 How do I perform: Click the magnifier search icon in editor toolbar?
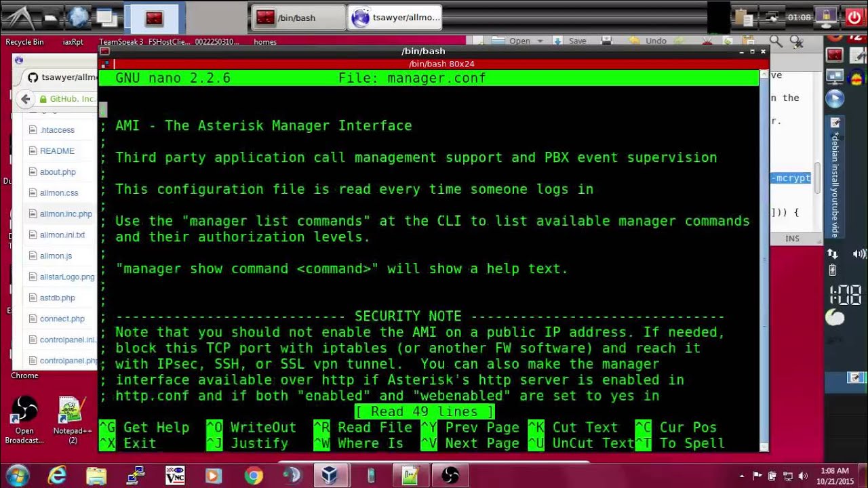776,41
